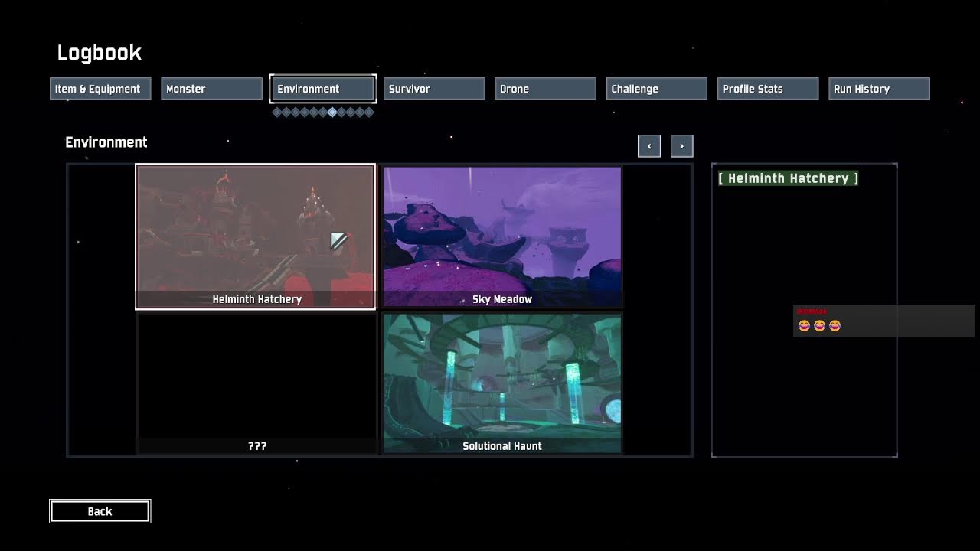Screen dimensions: 980x551
Task: Go to previous environment page arrow
Action: point(649,146)
